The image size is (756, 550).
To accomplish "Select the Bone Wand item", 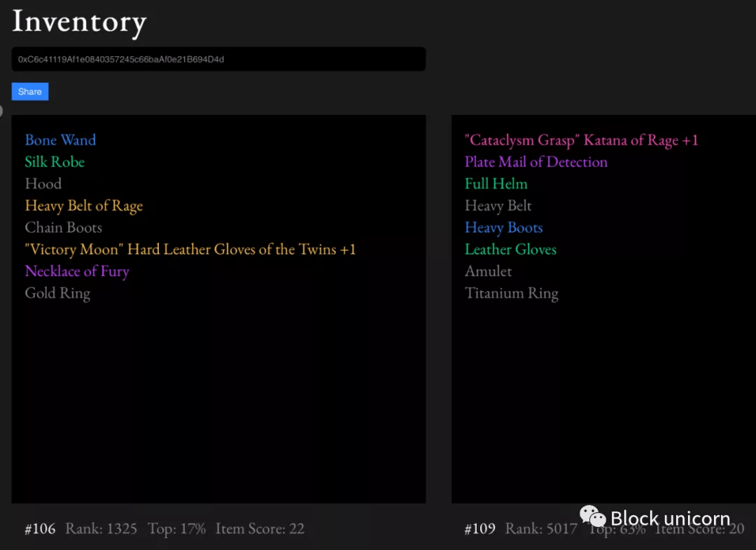I will (x=60, y=140).
